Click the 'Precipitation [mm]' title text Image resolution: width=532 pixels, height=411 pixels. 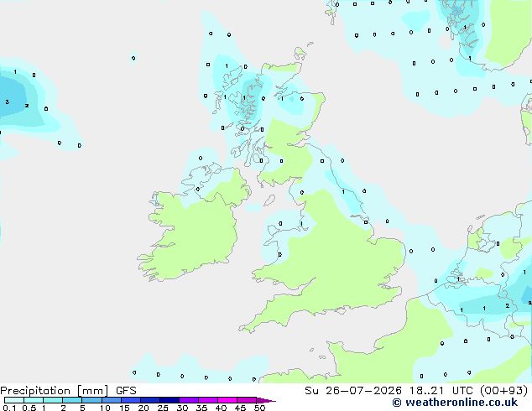coord(55,391)
